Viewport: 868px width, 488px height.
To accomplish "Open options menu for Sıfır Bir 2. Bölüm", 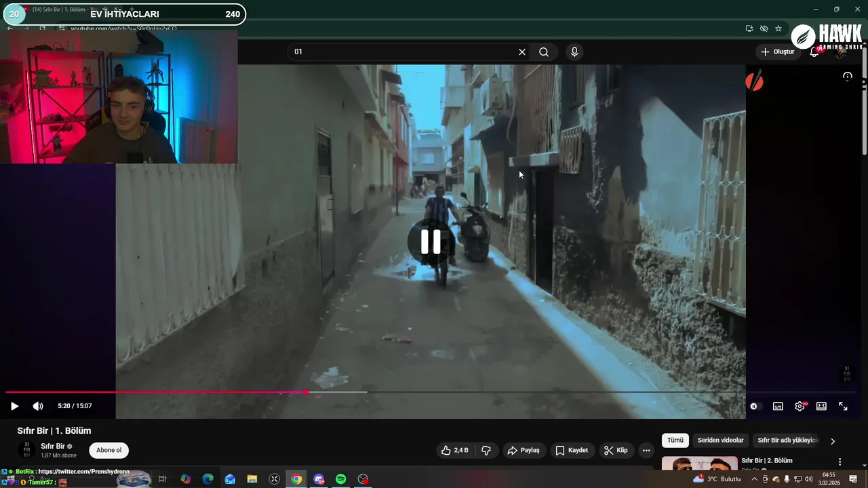I will [840, 462].
